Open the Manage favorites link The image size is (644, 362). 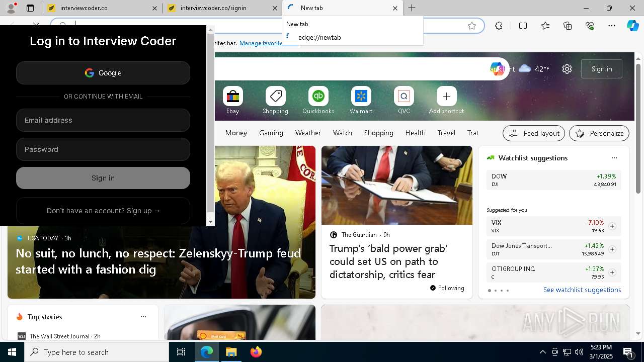point(261,43)
